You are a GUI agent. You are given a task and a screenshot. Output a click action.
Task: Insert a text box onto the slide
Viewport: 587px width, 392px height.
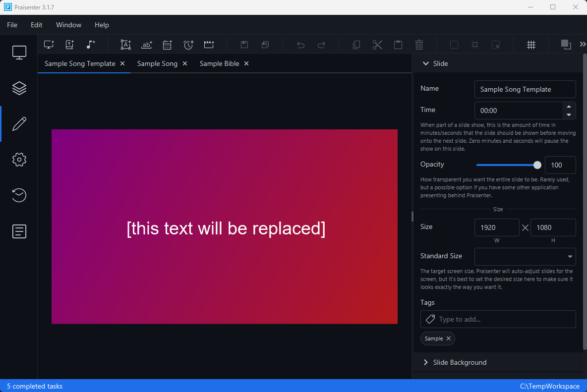click(126, 44)
